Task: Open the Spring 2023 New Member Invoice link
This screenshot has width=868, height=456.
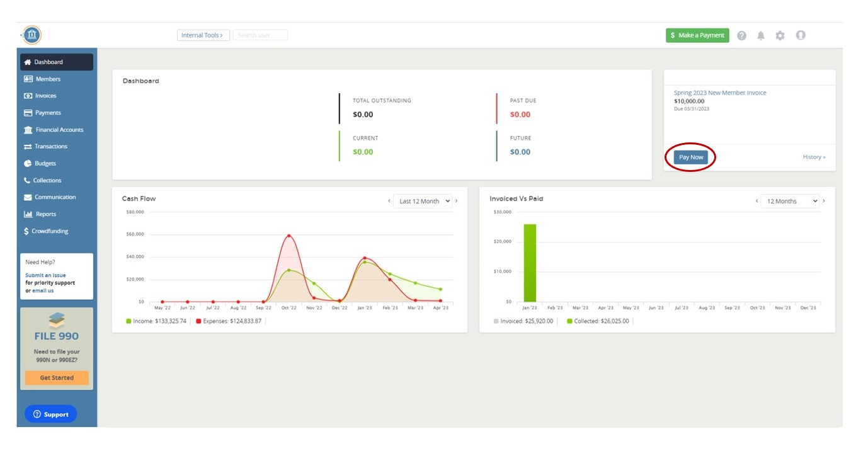Action: (x=720, y=93)
